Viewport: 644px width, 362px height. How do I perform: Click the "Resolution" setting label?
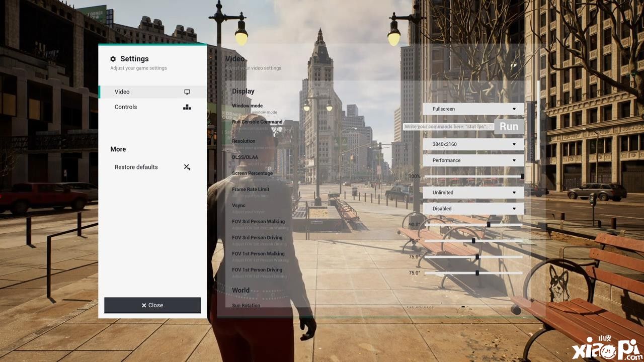244,141
